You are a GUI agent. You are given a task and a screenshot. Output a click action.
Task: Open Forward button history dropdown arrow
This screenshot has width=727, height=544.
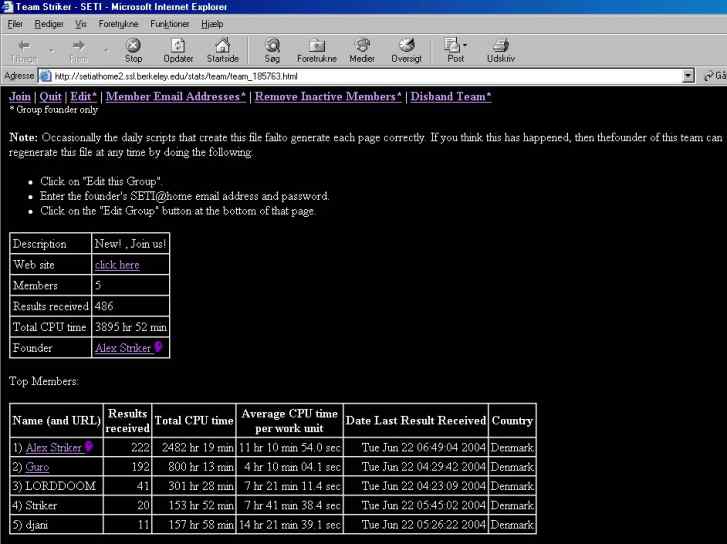click(x=107, y=50)
